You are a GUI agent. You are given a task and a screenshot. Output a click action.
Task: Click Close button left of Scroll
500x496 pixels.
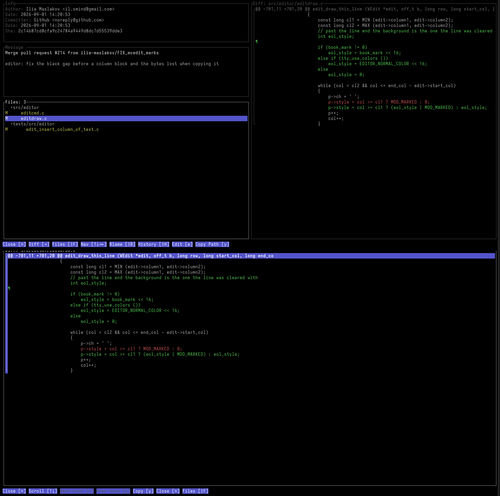pyautogui.click(x=14, y=491)
